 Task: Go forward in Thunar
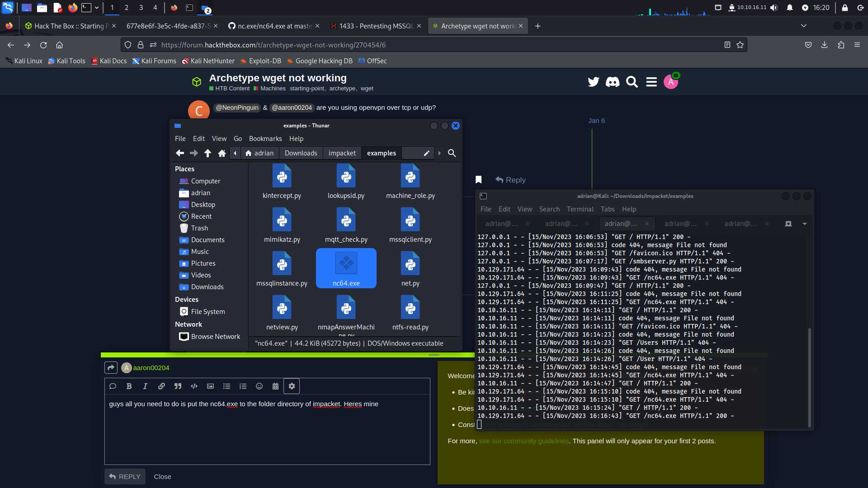click(193, 153)
